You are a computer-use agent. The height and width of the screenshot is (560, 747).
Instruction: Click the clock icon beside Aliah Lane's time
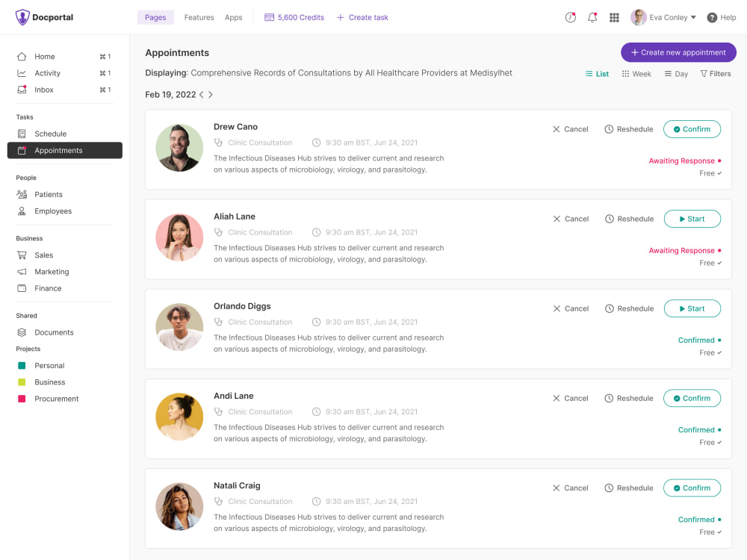316,232
